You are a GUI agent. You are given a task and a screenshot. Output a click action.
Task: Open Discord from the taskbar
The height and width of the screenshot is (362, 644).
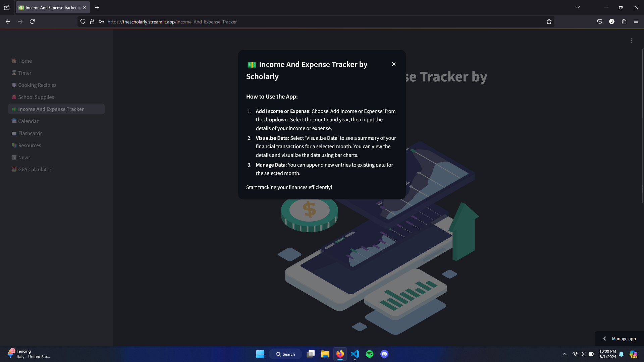tap(384, 354)
